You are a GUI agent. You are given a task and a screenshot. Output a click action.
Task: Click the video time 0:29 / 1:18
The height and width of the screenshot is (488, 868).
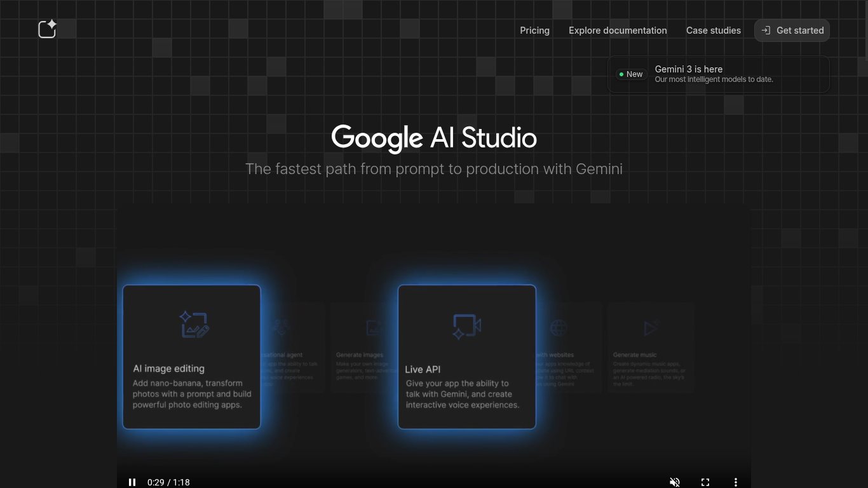pos(168,482)
